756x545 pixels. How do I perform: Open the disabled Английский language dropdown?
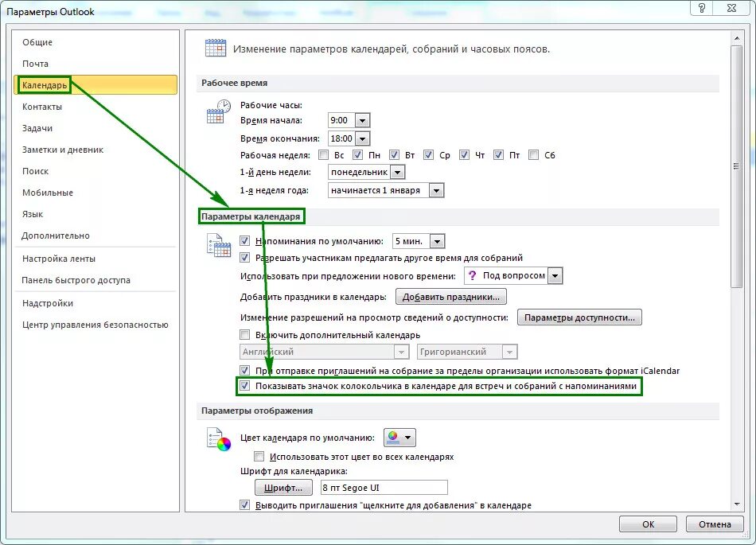click(x=401, y=352)
